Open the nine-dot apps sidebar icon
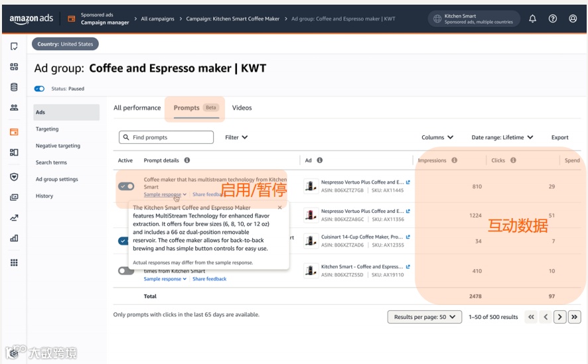This screenshot has height=364, width=588. coord(14,263)
